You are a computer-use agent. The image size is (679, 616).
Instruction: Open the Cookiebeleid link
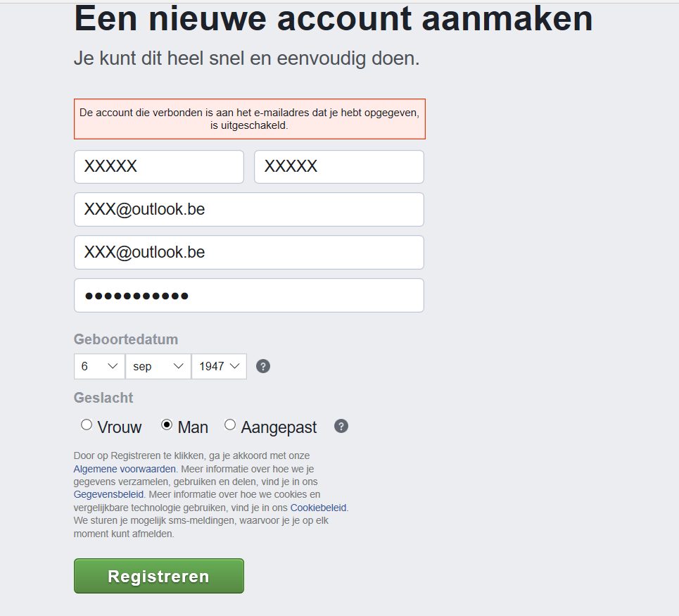click(319, 508)
